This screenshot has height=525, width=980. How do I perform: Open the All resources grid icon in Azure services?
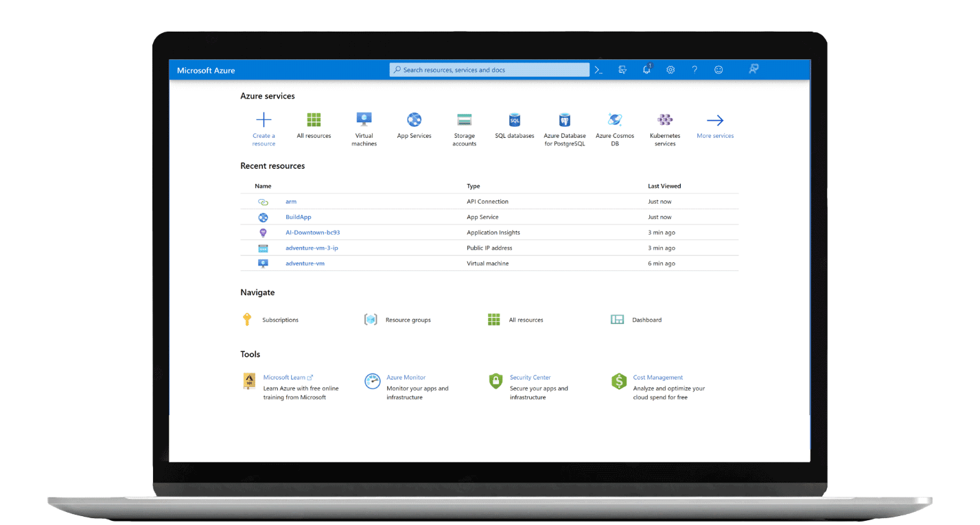pyautogui.click(x=314, y=120)
